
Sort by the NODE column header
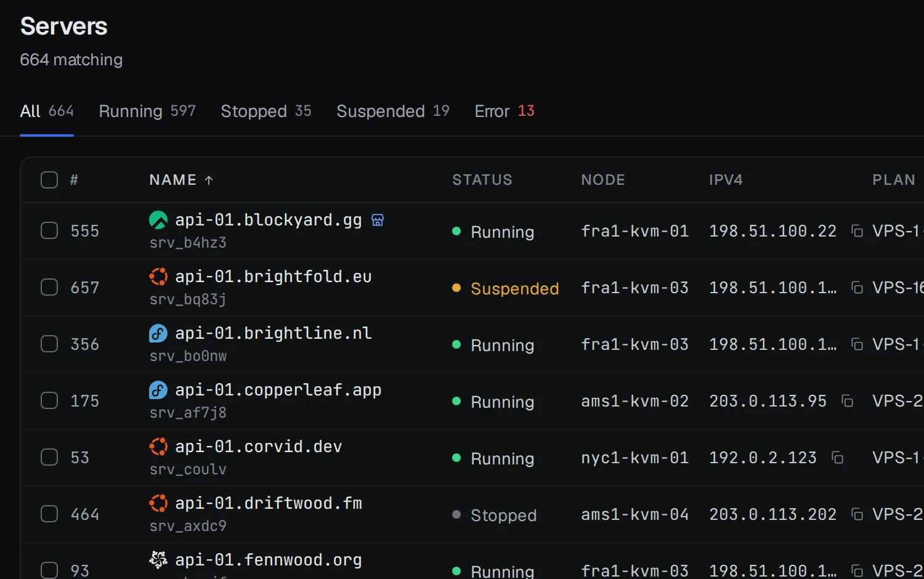tap(603, 180)
